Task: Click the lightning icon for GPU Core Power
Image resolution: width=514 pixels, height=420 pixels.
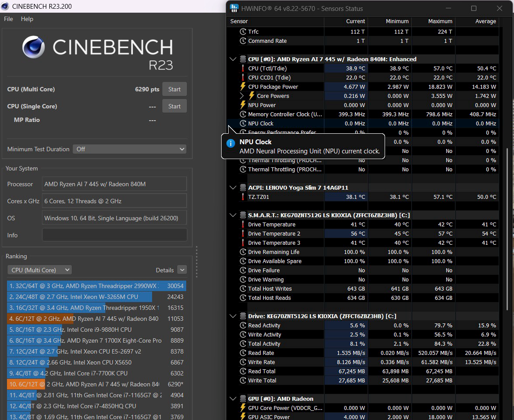Action: tap(243, 408)
